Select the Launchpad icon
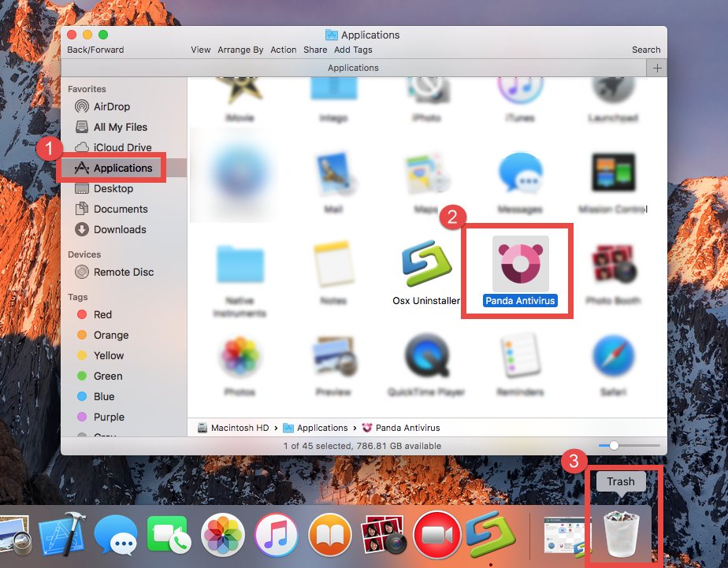This screenshot has width=728, height=568. click(614, 91)
